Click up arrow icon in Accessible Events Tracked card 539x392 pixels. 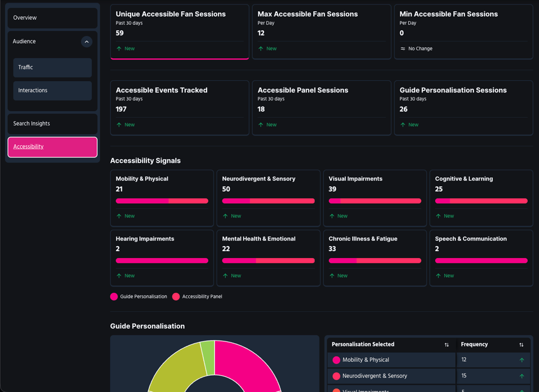point(119,124)
